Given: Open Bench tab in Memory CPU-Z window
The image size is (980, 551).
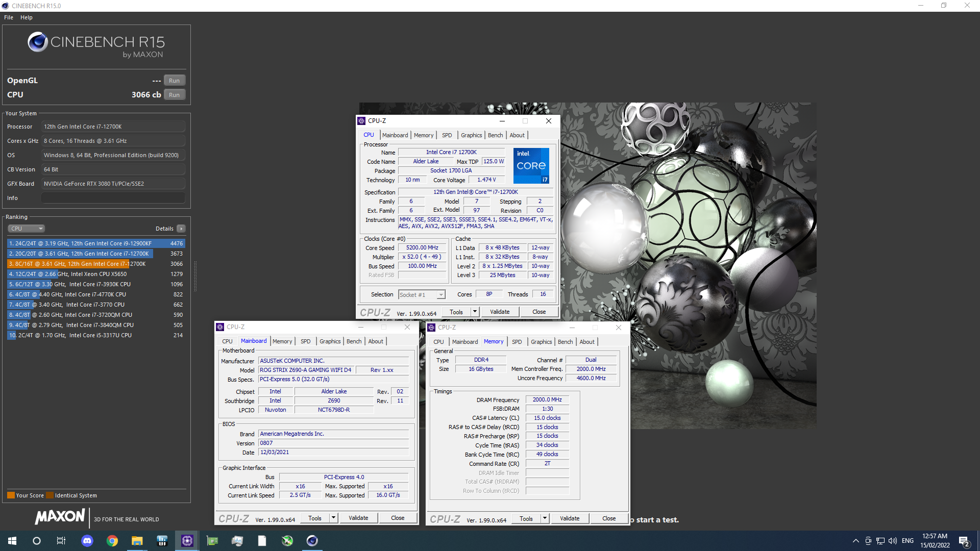Looking at the screenshot, I should coord(565,342).
